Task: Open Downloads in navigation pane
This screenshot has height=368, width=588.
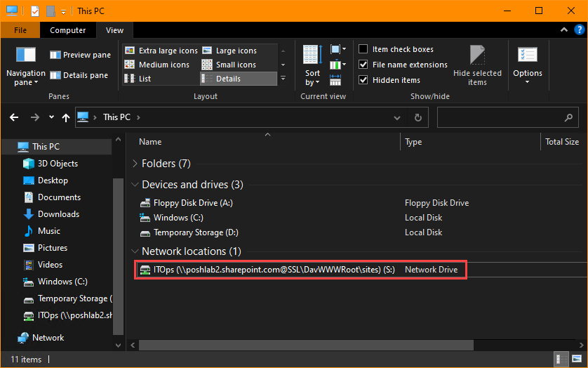Action: (x=58, y=214)
